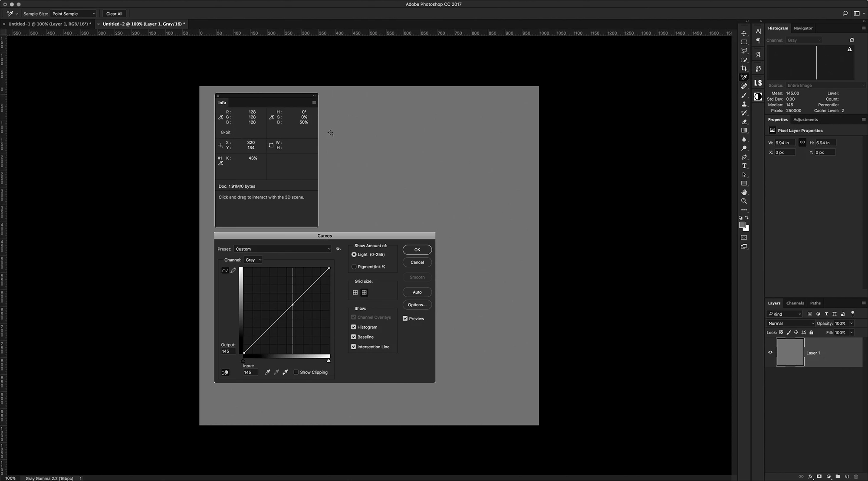Viewport: 868px width, 481px height.
Task: Select the Zoom tool
Action: click(744, 201)
